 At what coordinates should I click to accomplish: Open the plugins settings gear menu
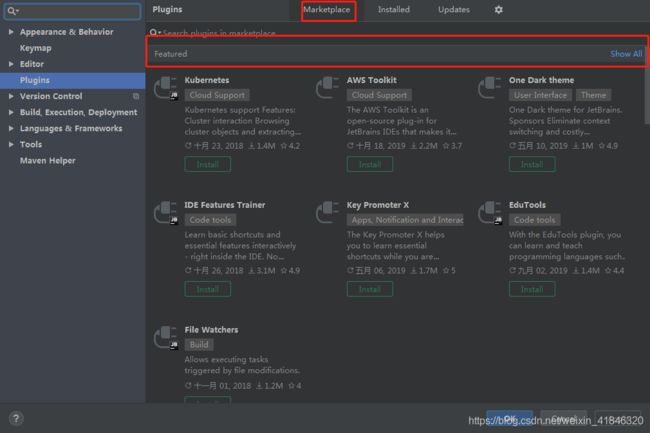tap(498, 10)
